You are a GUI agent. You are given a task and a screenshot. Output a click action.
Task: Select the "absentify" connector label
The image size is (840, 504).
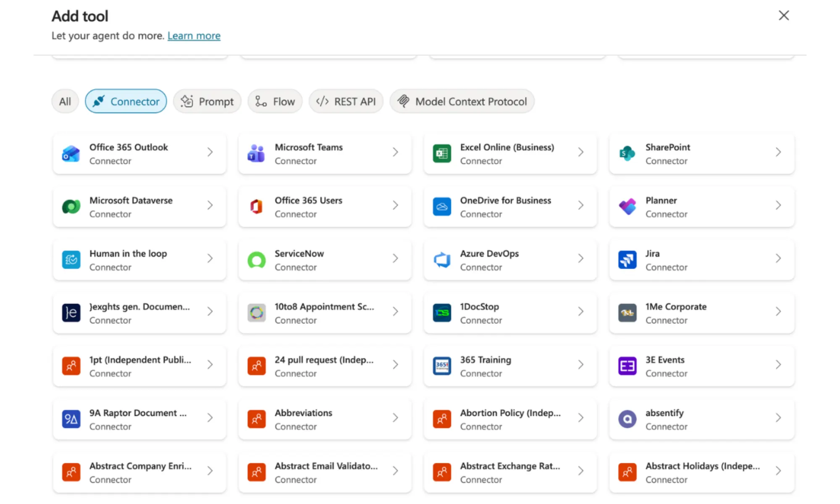665,413
